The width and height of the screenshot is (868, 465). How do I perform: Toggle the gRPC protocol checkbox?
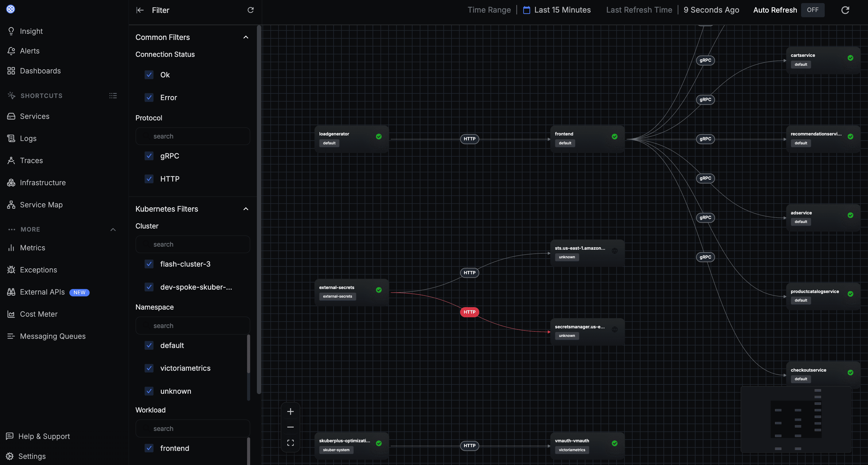click(x=149, y=156)
